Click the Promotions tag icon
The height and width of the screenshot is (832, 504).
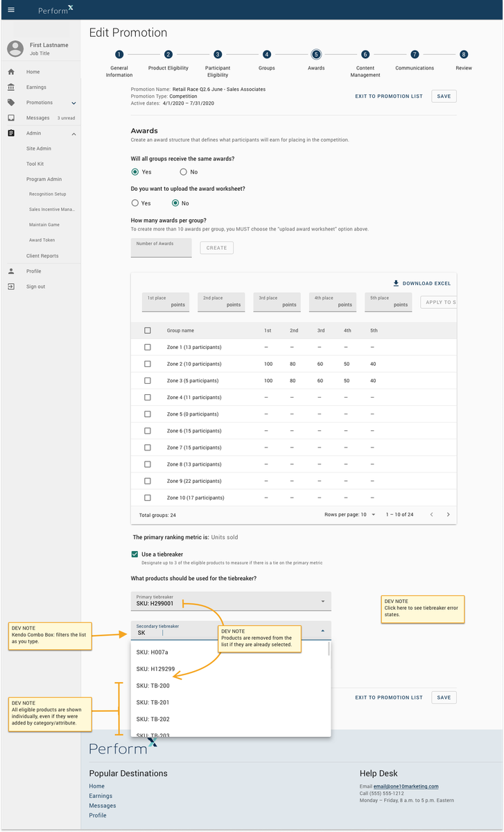11,103
